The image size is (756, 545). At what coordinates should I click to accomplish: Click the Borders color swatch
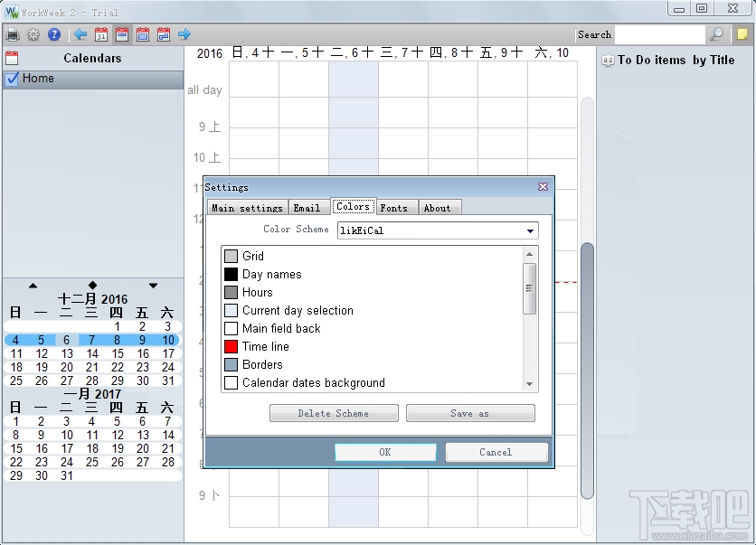231,364
